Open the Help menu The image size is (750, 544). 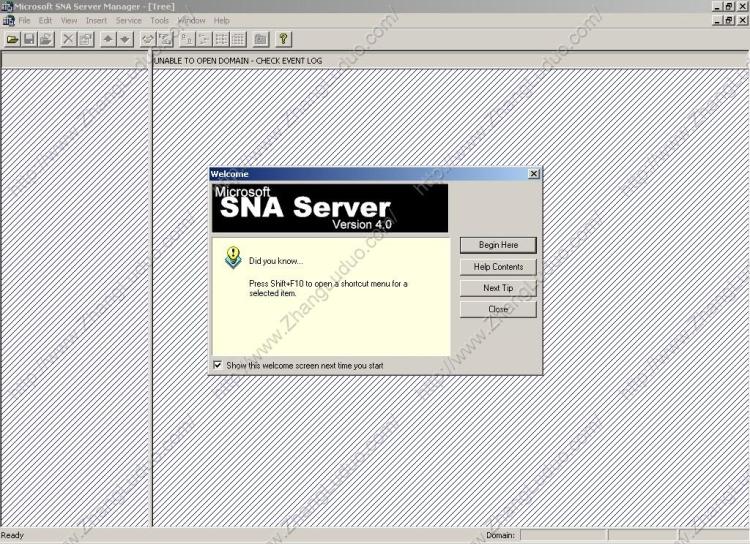pos(221,21)
